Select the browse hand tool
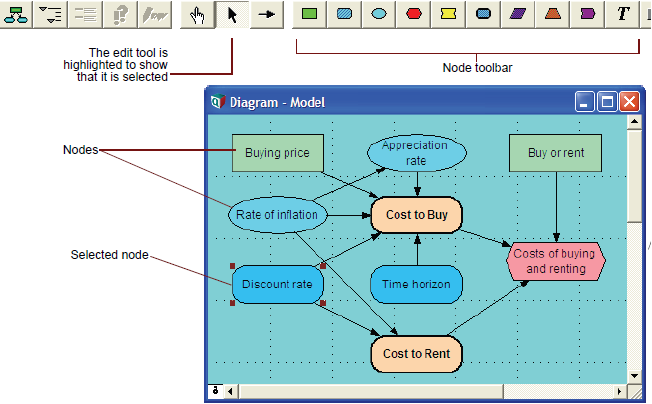The height and width of the screenshot is (404, 652). pos(197,15)
